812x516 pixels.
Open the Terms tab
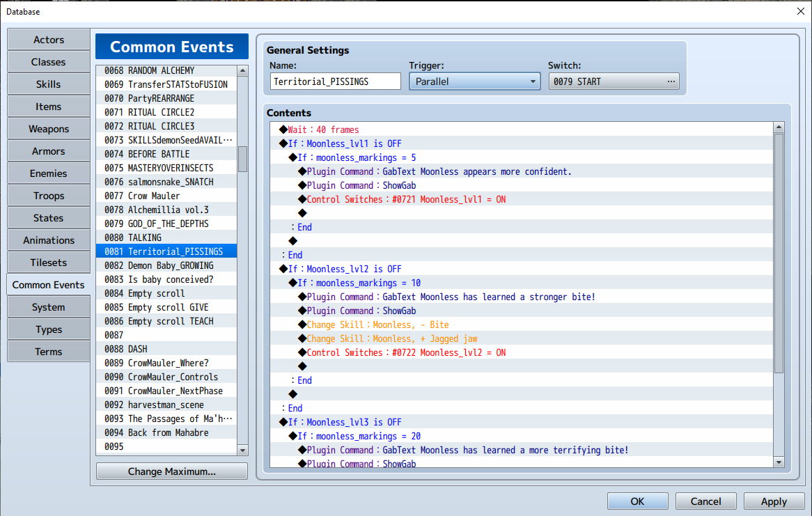[49, 352]
